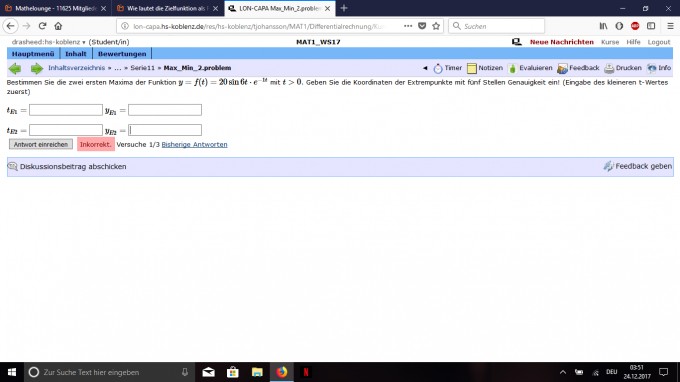Click Logout link
Screen dimensions: 680x382
point(659,42)
